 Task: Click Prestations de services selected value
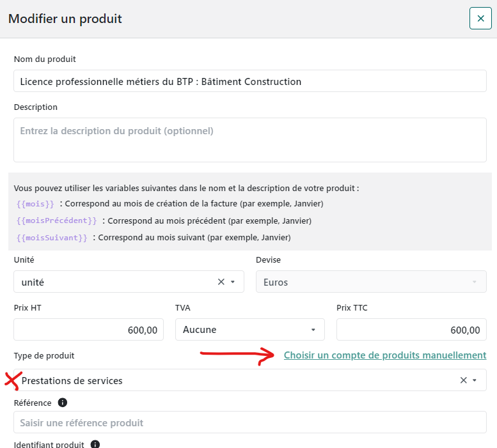[72, 380]
